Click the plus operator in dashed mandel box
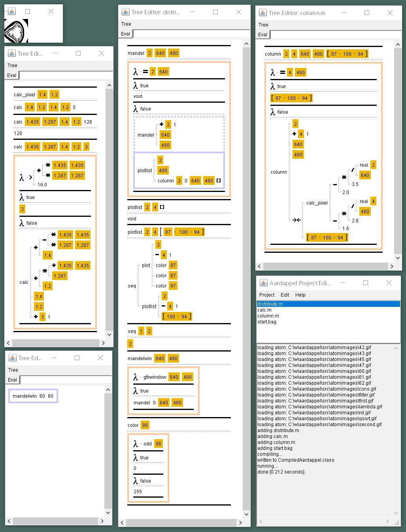This screenshot has width=406, height=532. click(x=161, y=124)
